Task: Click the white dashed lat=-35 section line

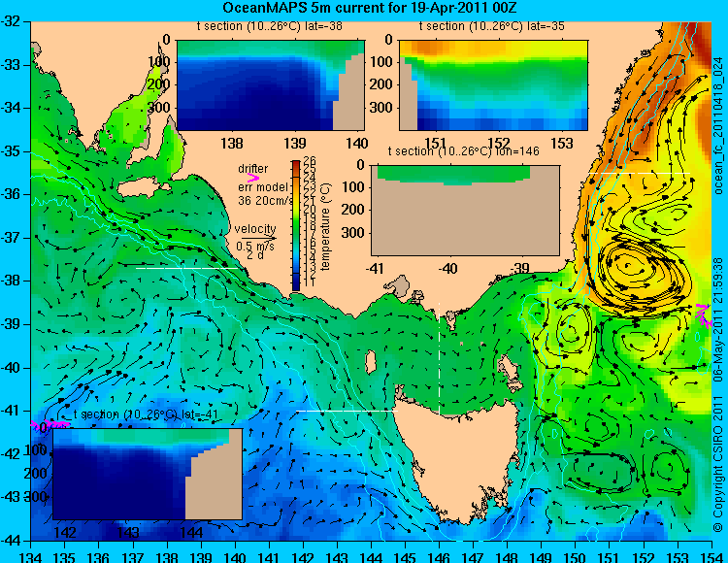Action: (639, 173)
